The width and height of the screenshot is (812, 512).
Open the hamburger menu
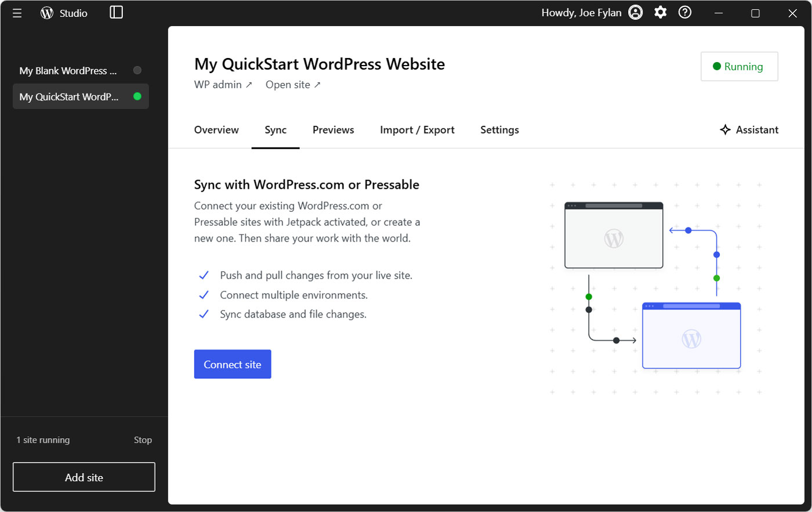click(17, 13)
